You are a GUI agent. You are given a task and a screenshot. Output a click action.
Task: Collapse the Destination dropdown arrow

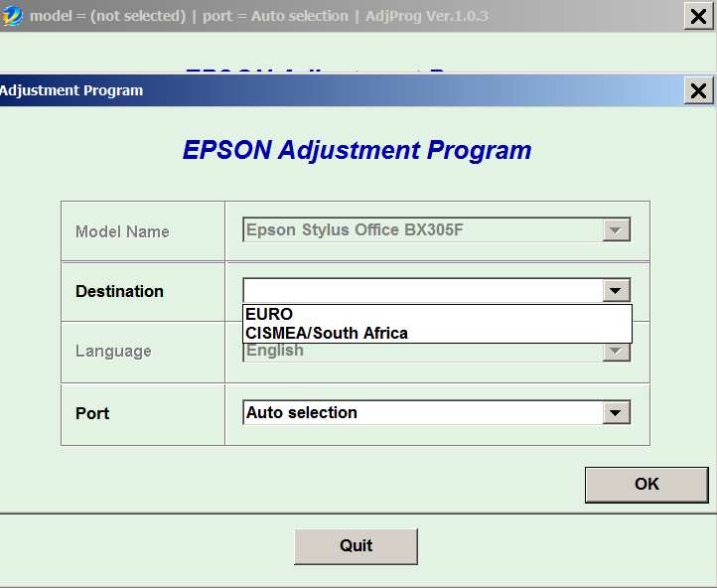(x=616, y=290)
